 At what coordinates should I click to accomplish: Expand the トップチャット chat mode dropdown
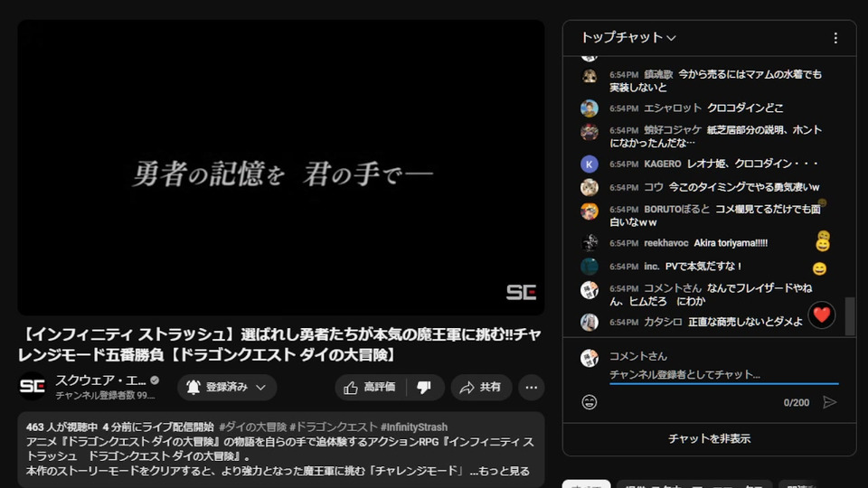tap(627, 38)
